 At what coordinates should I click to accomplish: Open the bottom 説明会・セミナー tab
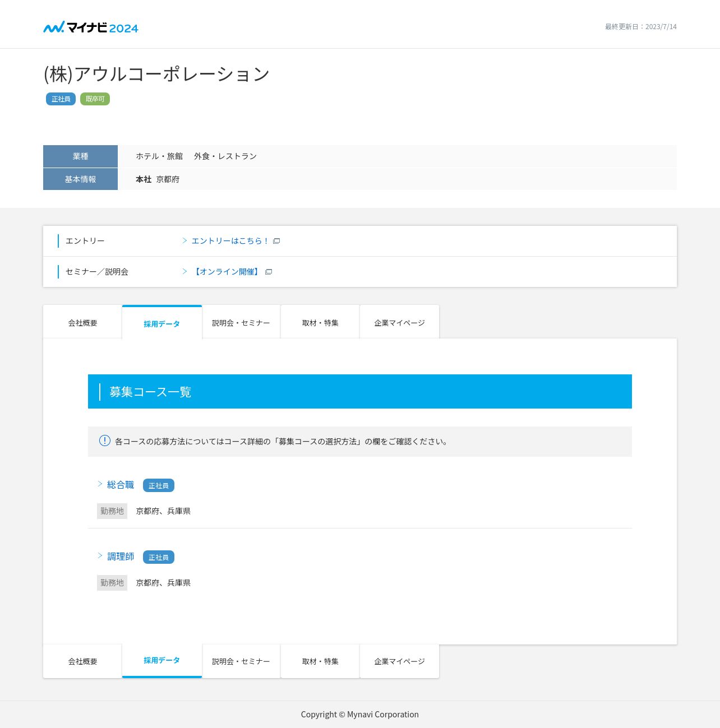(x=241, y=661)
